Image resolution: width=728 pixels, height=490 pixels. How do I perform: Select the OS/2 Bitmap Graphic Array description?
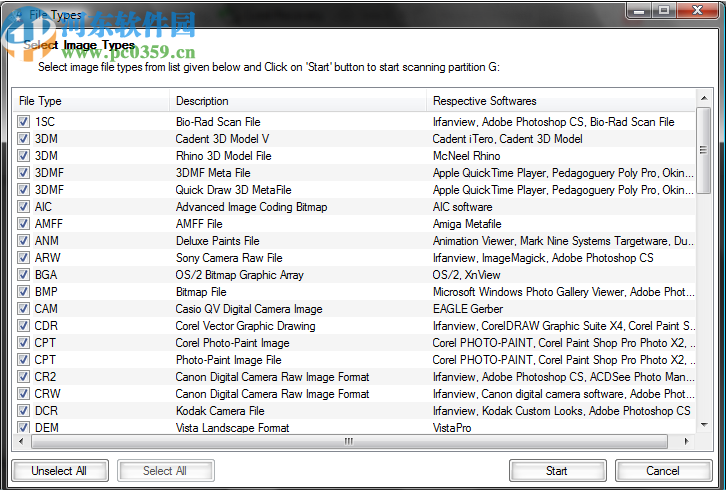240,275
